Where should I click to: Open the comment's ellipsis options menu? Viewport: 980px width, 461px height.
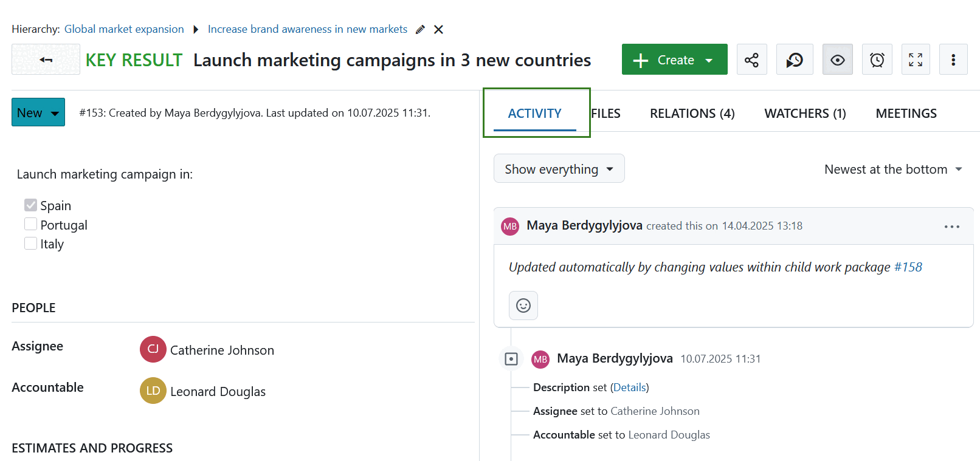coord(951,227)
